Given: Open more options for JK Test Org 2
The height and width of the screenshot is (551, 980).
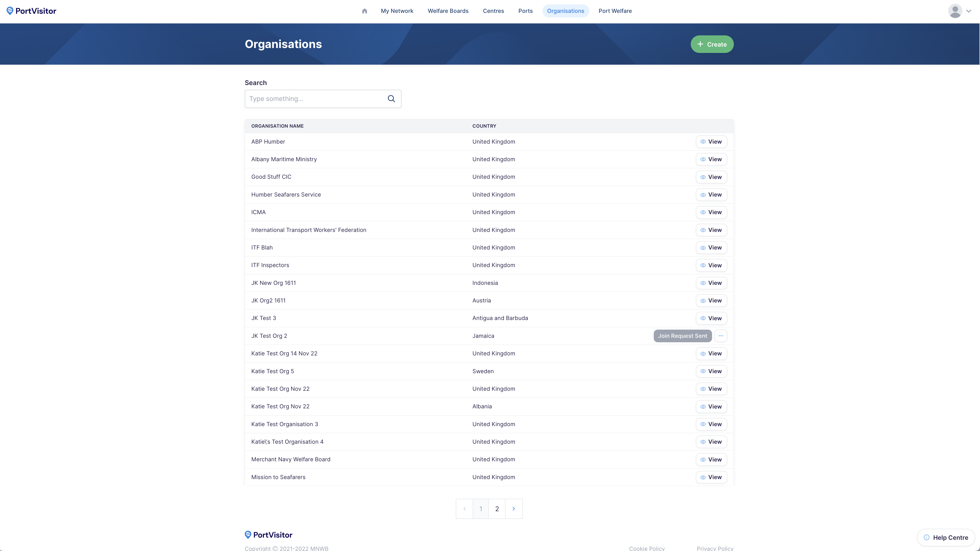Looking at the screenshot, I should [x=720, y=336].
